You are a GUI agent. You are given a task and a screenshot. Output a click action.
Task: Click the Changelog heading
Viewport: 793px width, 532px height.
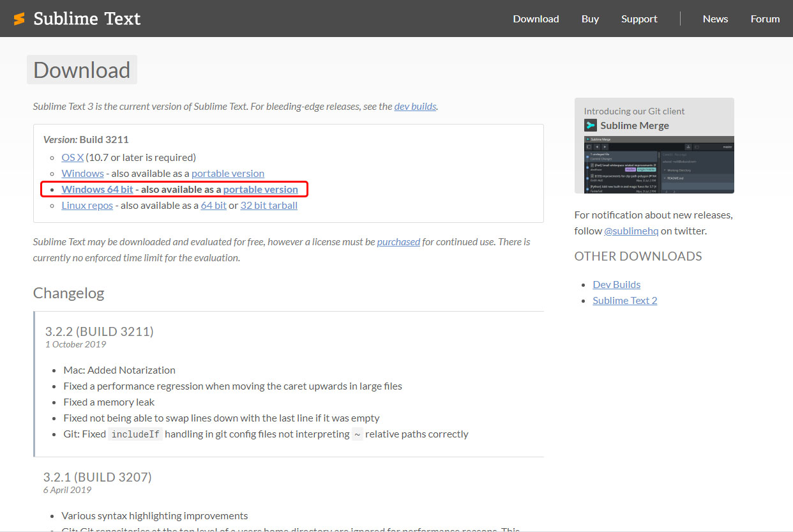[68, 293]
